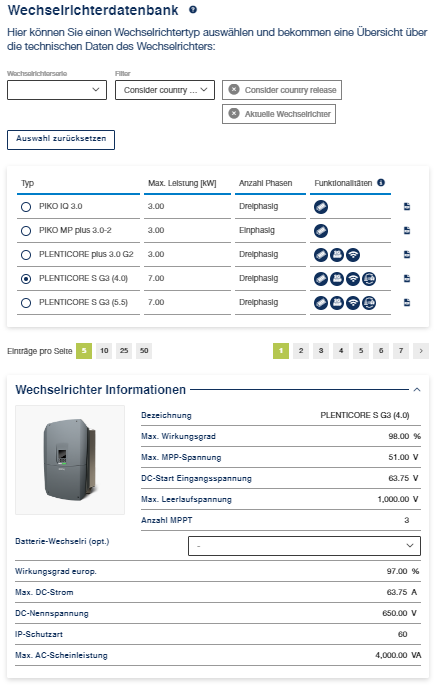Click the 'Anzahl MPPT' value 3

pyautogui.click(x=406, y=521)
